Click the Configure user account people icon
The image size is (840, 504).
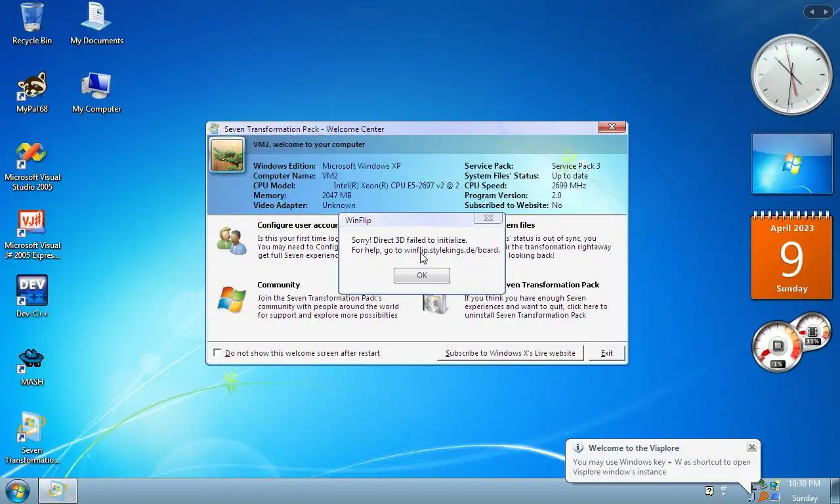pos(232,240)
